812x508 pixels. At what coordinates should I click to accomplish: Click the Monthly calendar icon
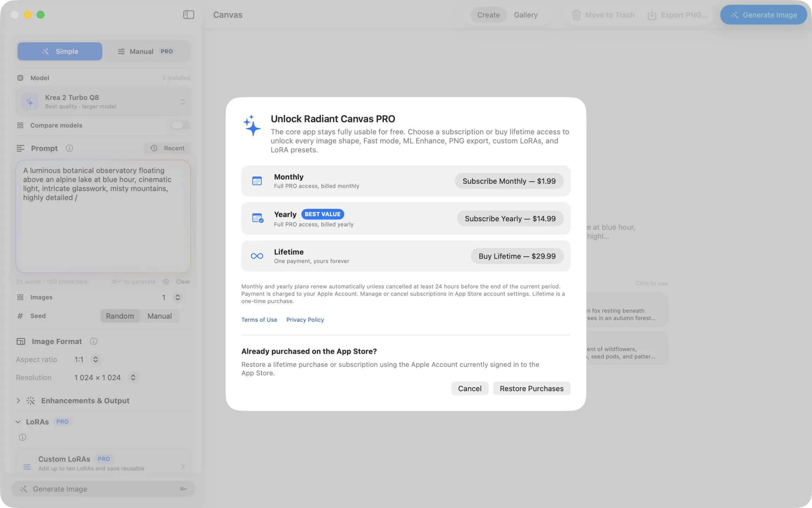coord(257,181)
